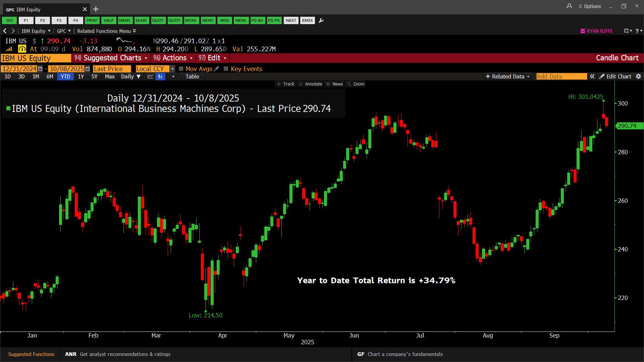Viewport: 644px width, 362px height.
Task: Select the line chart type icon
Action: [150, 76]
